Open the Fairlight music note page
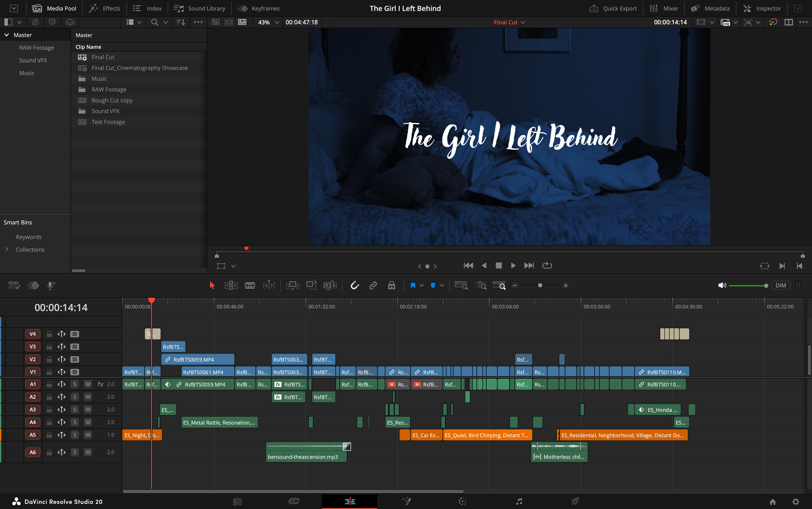The image size is (812, 509). [519, 501]
